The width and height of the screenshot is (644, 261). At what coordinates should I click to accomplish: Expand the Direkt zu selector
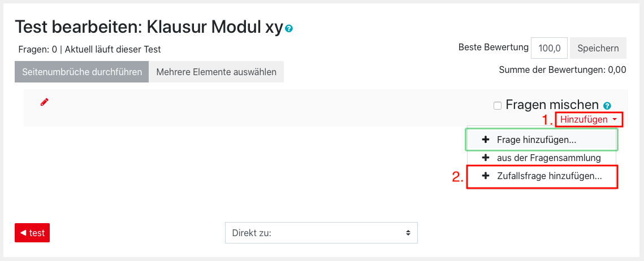point(321,233)
